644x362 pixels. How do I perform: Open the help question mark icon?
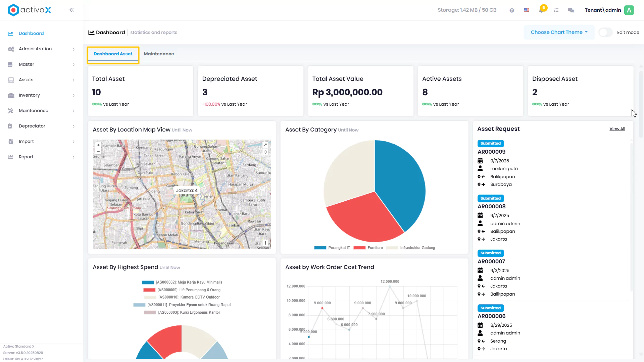pyautogui.click(x=511, y=10)
